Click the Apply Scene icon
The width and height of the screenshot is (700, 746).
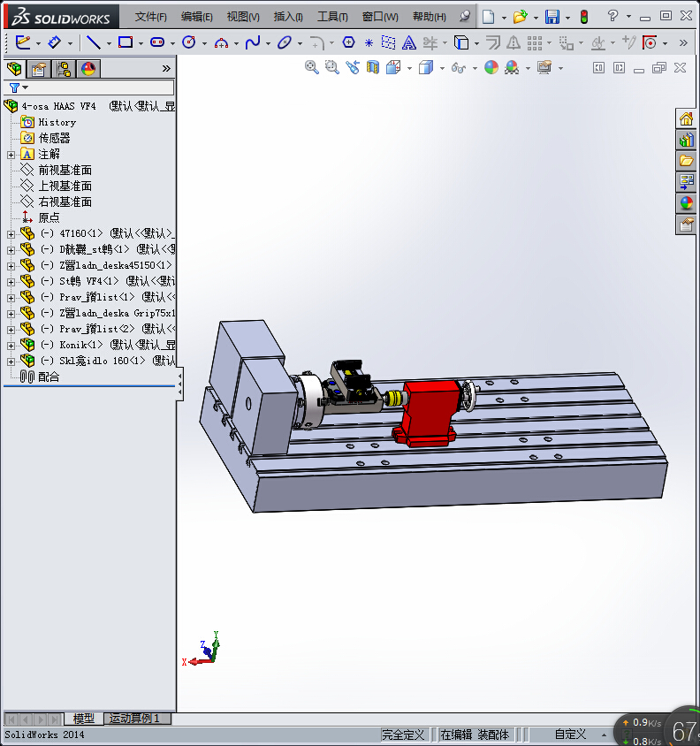512,67
